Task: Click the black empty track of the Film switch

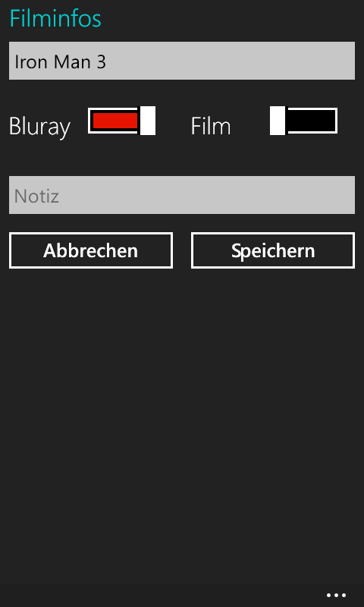Action: (312, 121)
